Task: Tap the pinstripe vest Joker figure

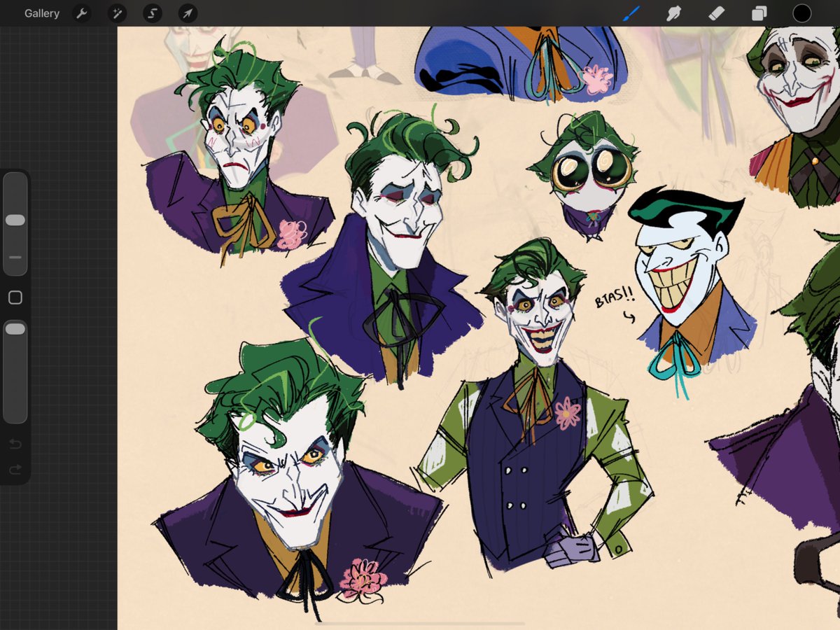Action: pyautogui.click(x=535, y=406)
